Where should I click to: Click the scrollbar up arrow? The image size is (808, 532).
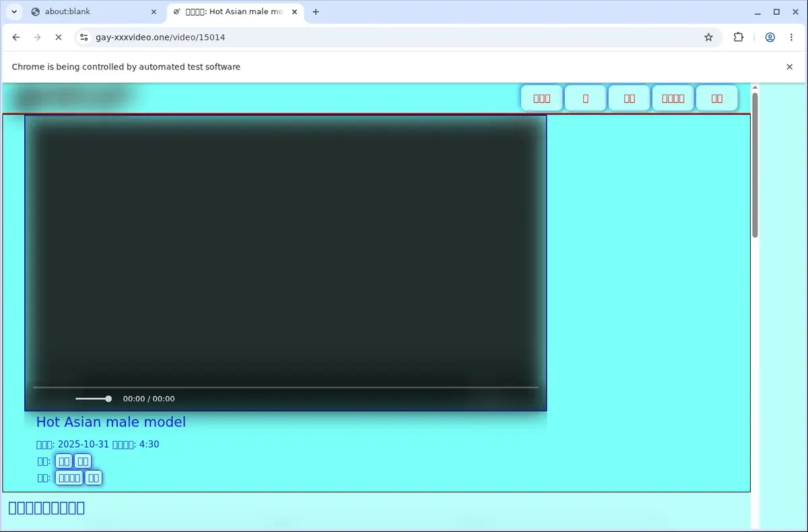click(755, 88)
